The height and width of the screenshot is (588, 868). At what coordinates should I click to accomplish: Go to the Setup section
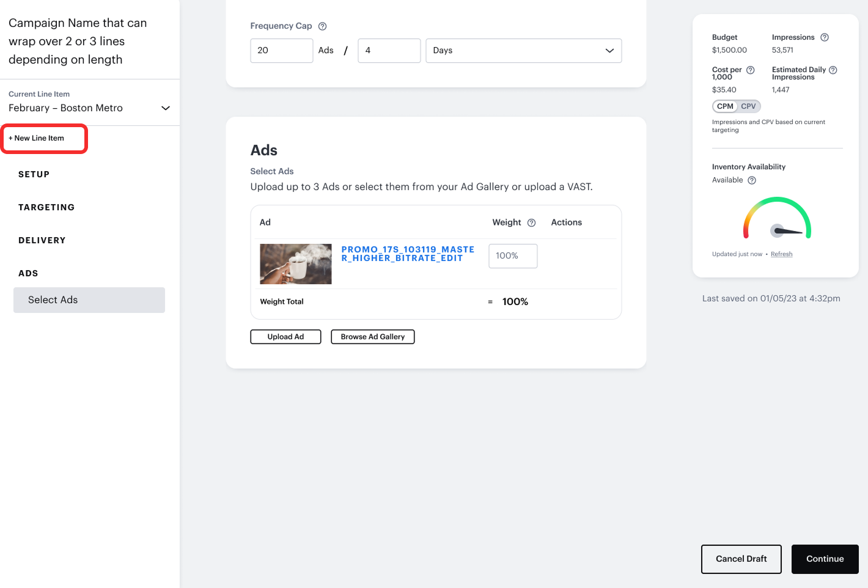[34, 174]
